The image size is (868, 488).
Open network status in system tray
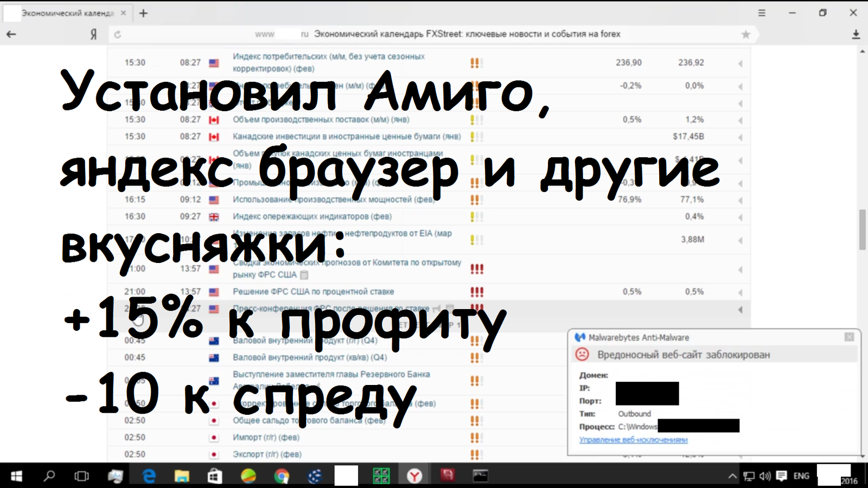click(749, 476)
